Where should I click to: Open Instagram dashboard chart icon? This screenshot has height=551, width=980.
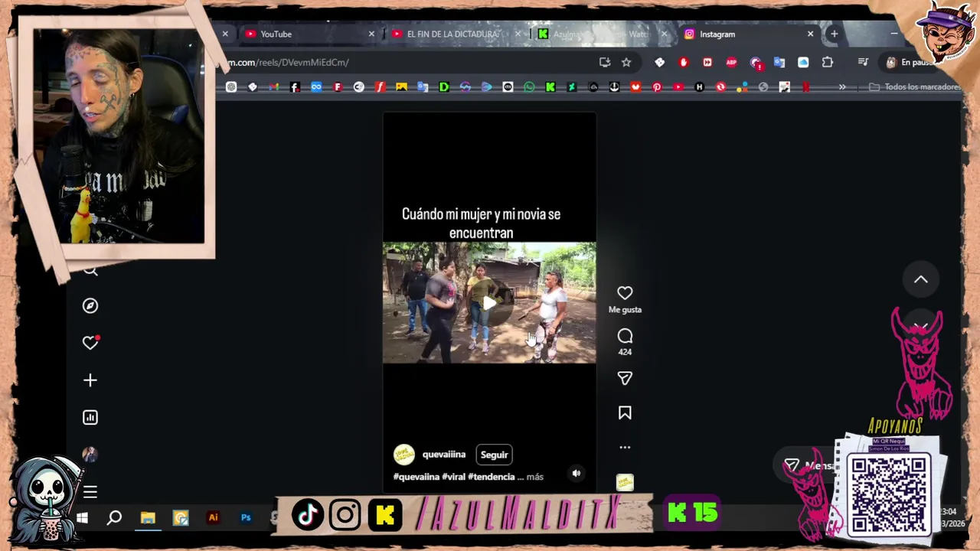pyautogui.click(x=90, y=417)
